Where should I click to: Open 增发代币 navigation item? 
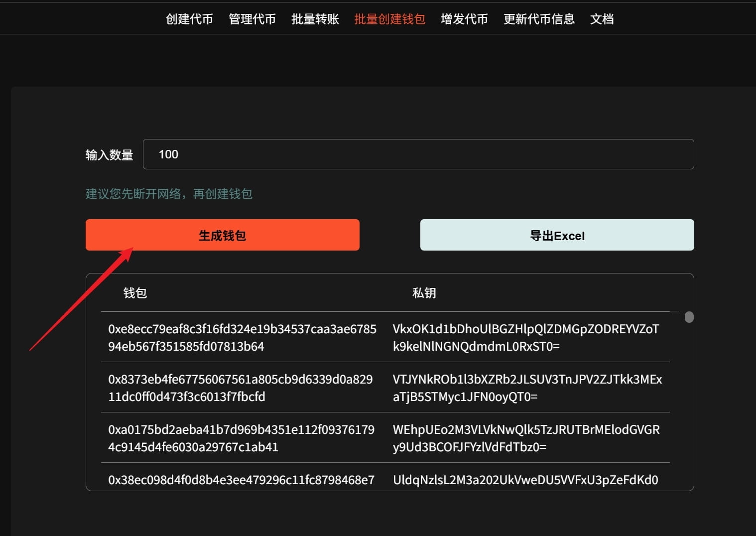pyautogui.click(x=464, y=19)
